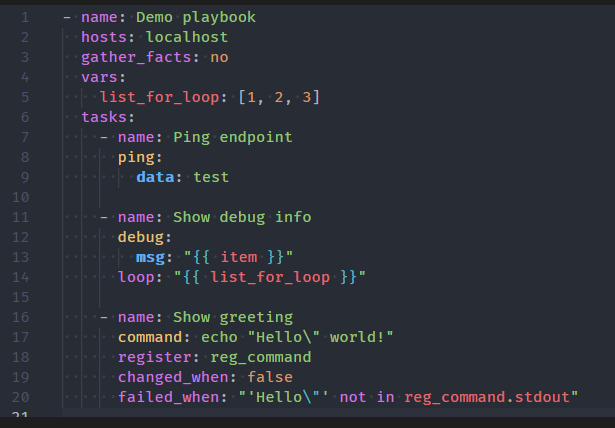Click line number 10 in the gutter

tap(20, 197)
